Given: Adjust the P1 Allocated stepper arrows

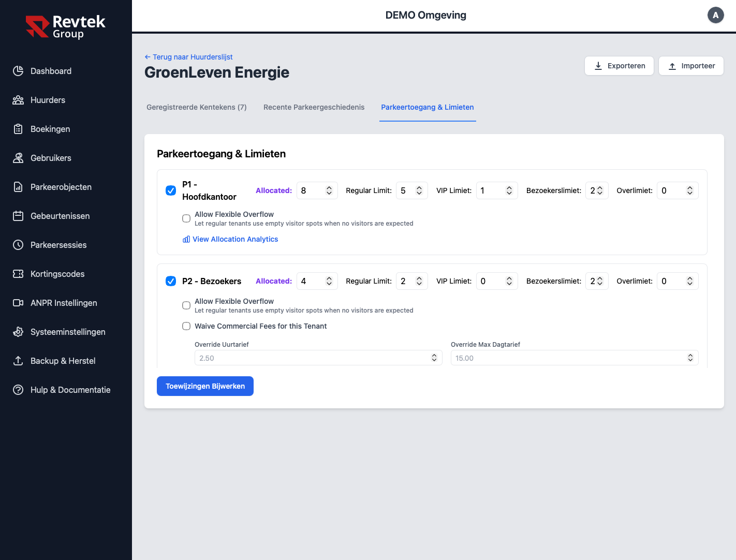Looking at the screenshot, I should pyautogui.click(x=329, y=190).
